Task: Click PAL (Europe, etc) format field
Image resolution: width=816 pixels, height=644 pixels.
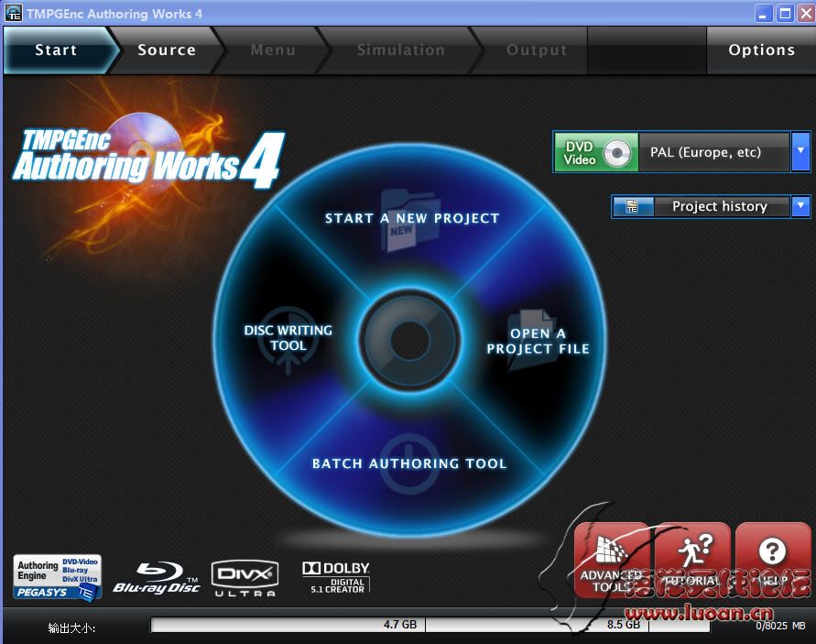Action: [x=714, y=152]
